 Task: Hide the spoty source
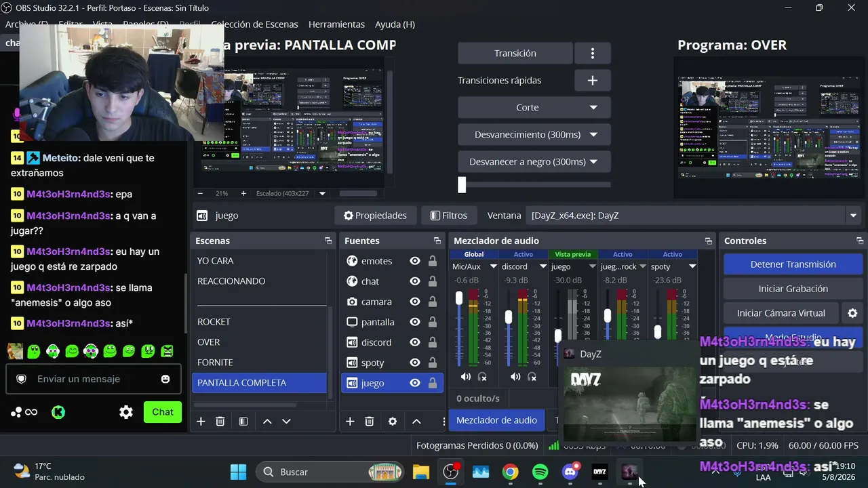415,363
